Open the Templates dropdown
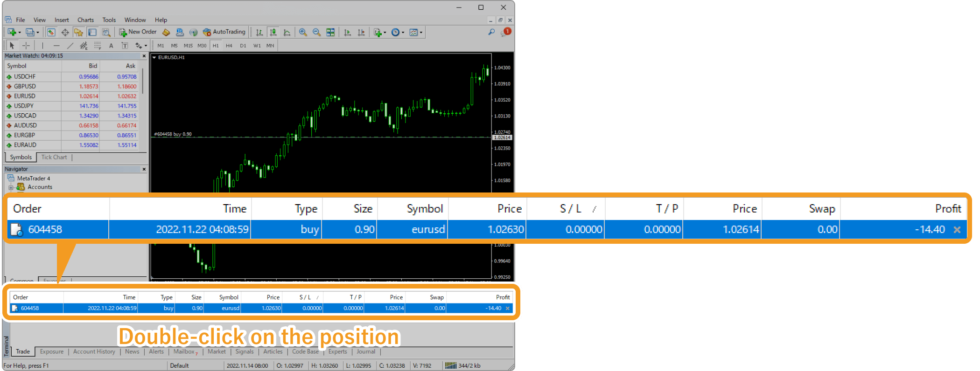980x371 pixels. [x=415, y=32]
